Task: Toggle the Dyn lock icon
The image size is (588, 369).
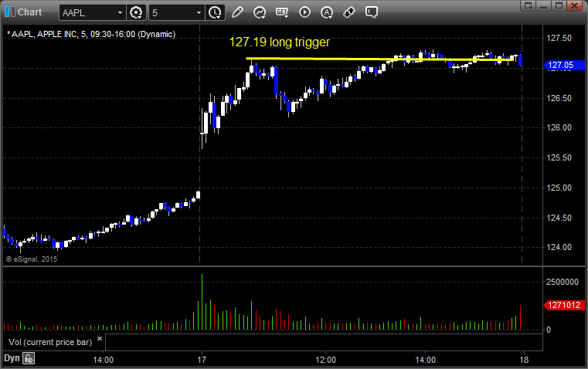Action: 29,358
